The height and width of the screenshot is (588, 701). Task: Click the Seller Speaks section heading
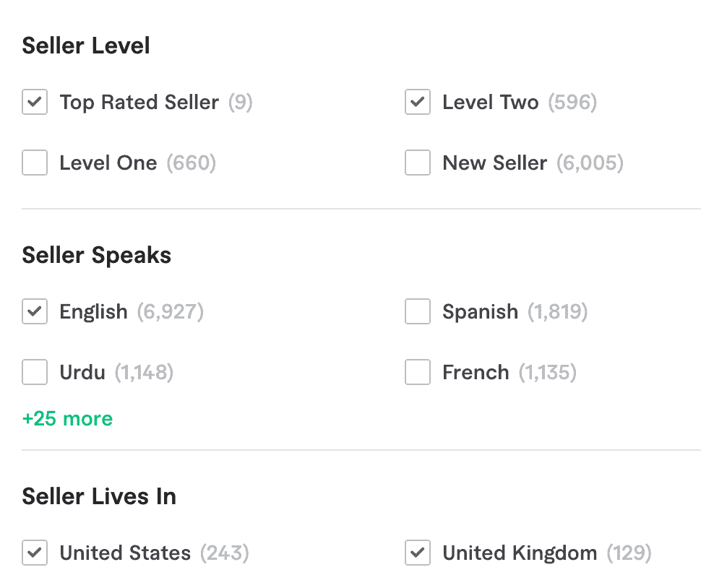pos(97,256)
